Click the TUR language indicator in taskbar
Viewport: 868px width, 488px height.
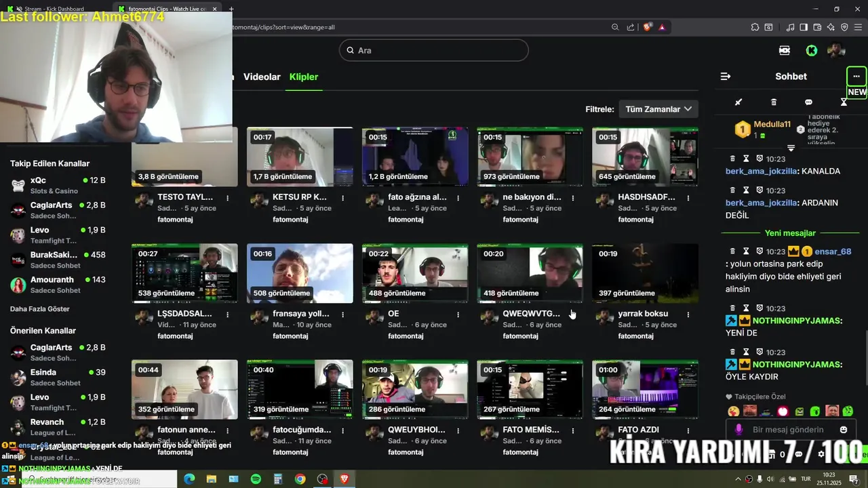coord(806,479)
